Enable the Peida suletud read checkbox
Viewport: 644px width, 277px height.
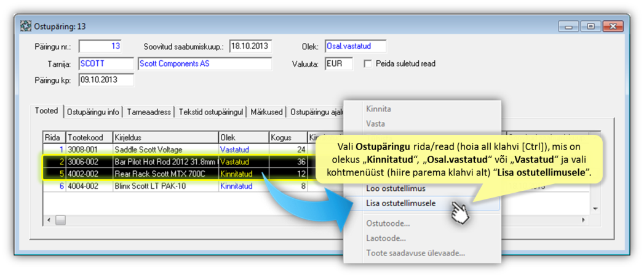click(x=368, y=64)
